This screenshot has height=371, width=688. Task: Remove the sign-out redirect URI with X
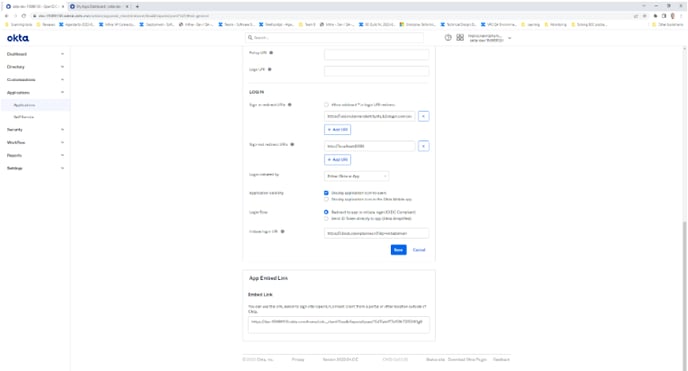(423, 146)
